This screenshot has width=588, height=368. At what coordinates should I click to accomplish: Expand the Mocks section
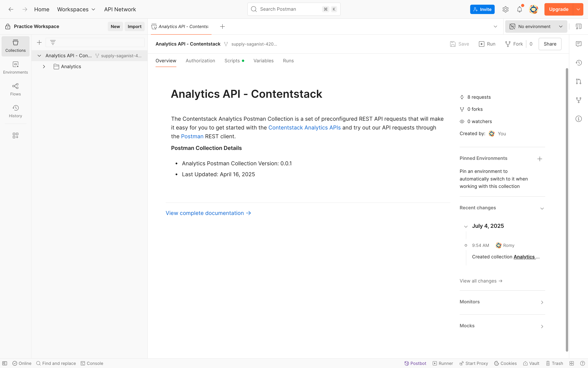(x=542, y=326)
